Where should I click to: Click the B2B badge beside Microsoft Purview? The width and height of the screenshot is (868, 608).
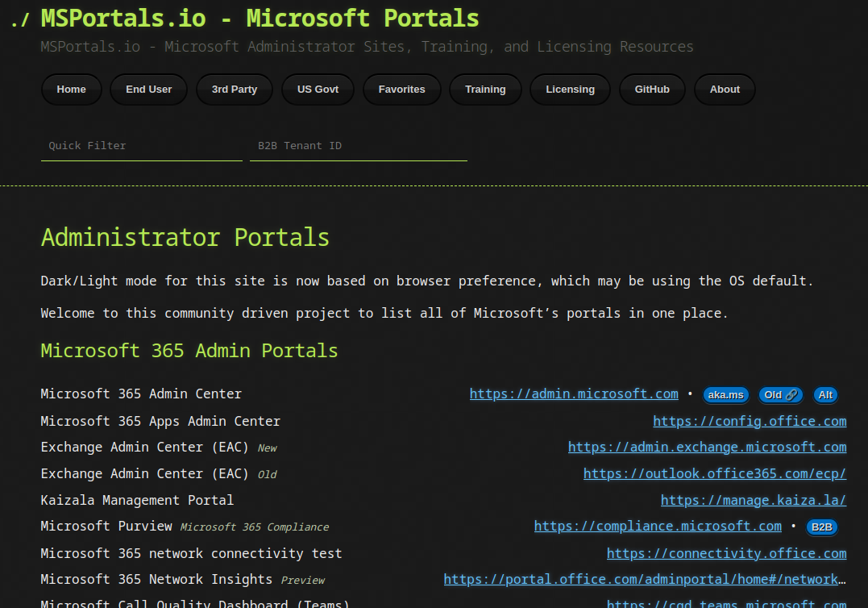click(x=821, y=527)
